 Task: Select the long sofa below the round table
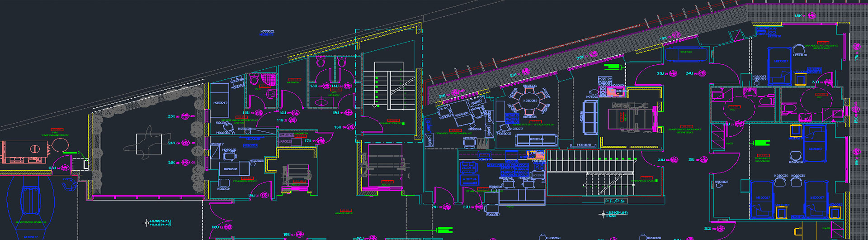(x=536, y=139)
